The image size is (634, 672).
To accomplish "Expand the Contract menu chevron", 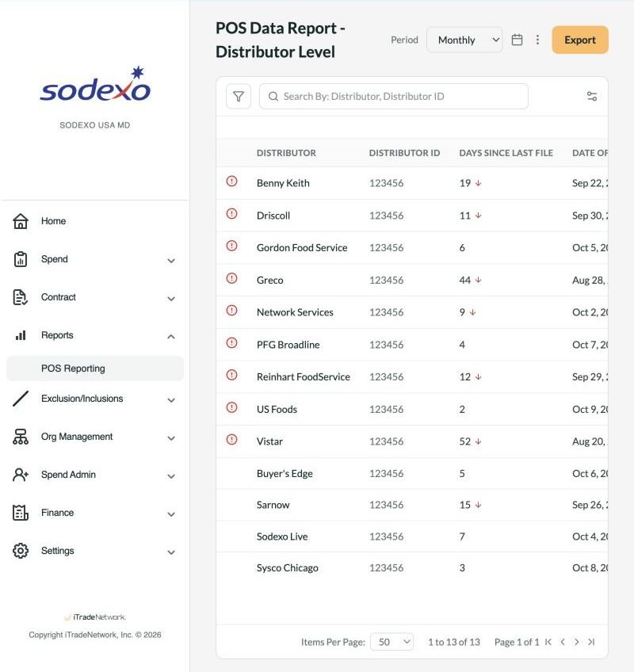I will 171,299.
